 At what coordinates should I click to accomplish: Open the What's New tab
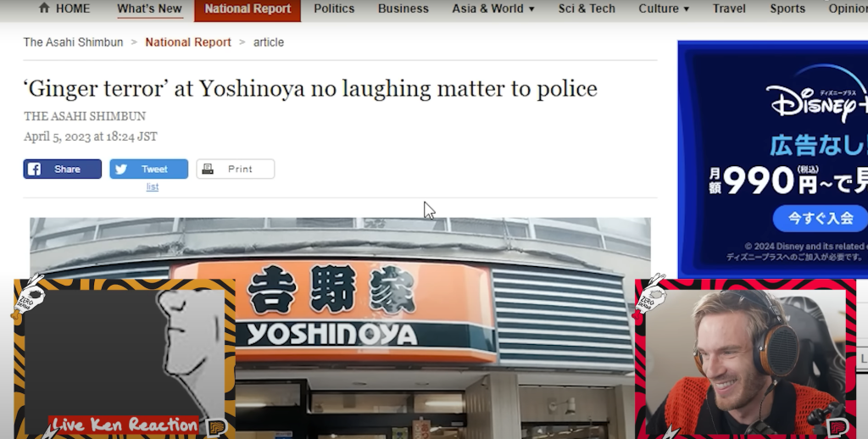(x=149, y=8)
